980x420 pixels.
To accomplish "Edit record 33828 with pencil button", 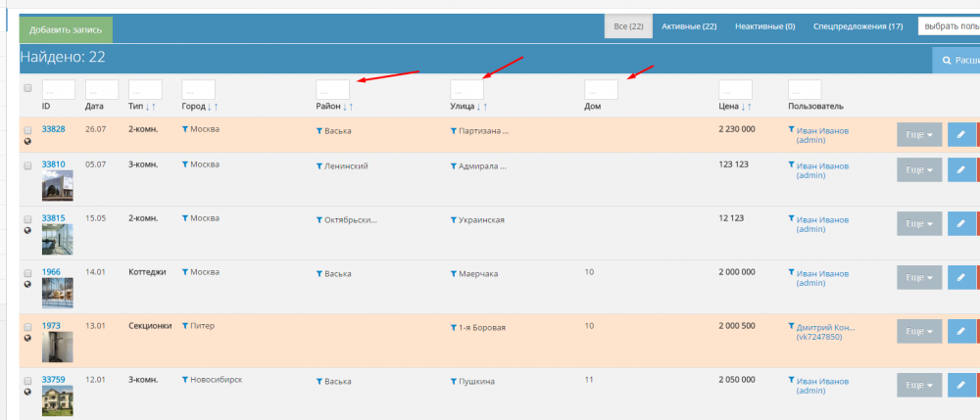I will click(x=961, y=135).
